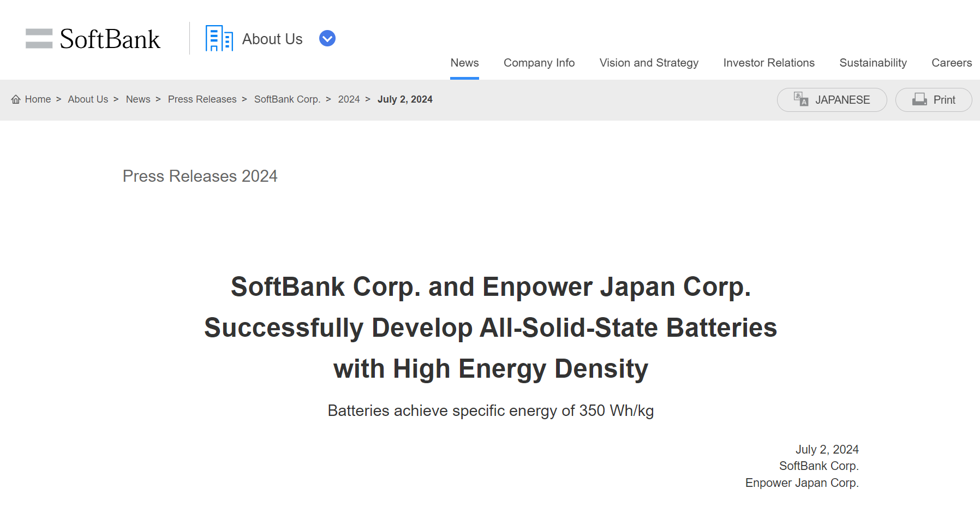Click Enpower Japan Corp. byline text
This screenshot has height=518, width=980.
point(802,483)
